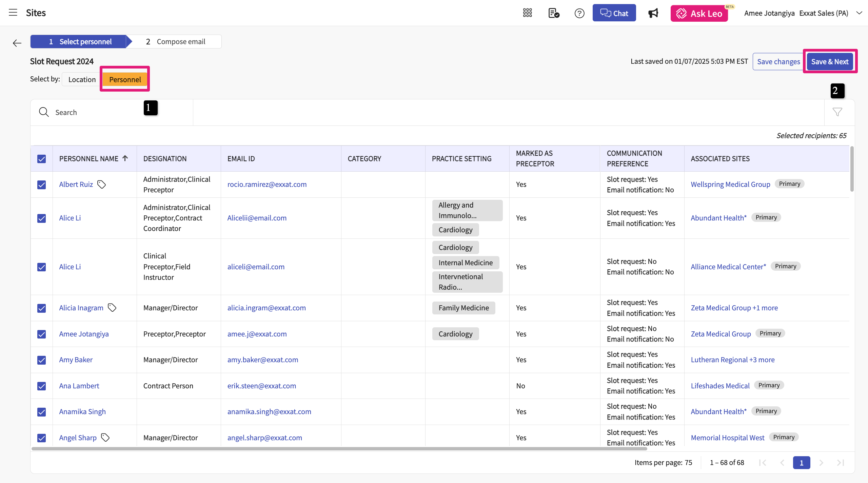Click the announcements megaphone icon
The width and height of the screenshot is (868, 483).
tap(653, 13)
